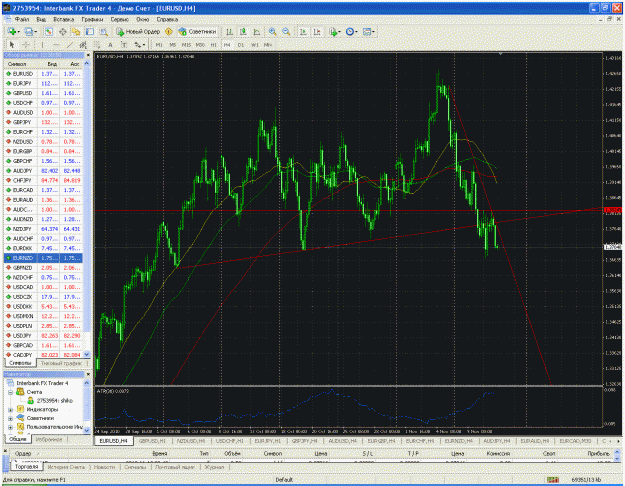The width and height of the screenshot is (625, 486).
Task: Toggle chart auto scroll icon
Action: [303, 31]
